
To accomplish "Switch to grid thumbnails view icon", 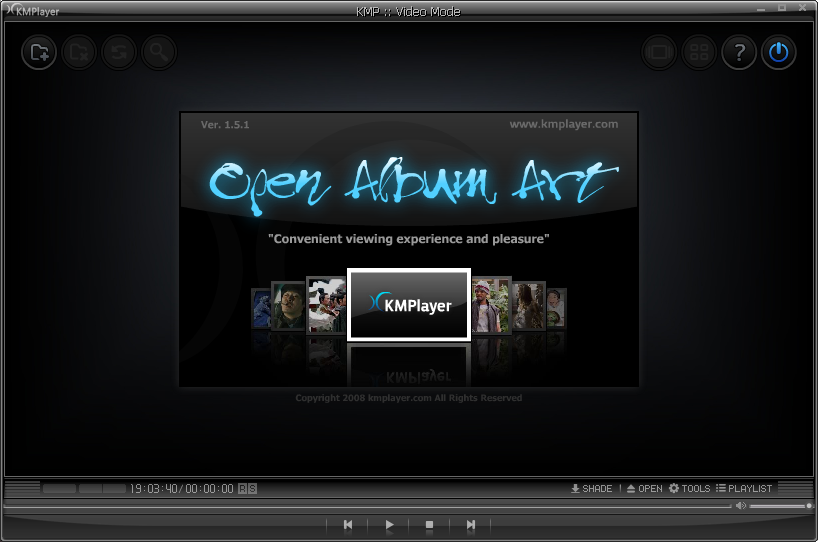I will (699, 52).
